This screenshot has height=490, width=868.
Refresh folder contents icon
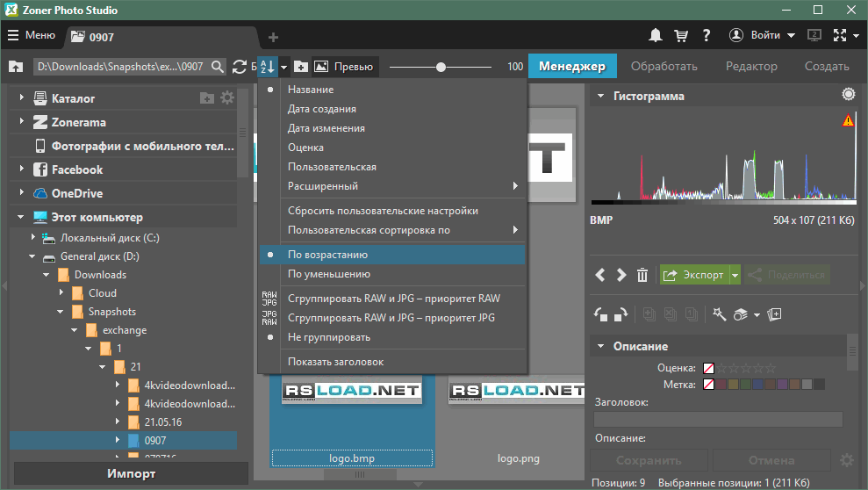coord(239,67)
